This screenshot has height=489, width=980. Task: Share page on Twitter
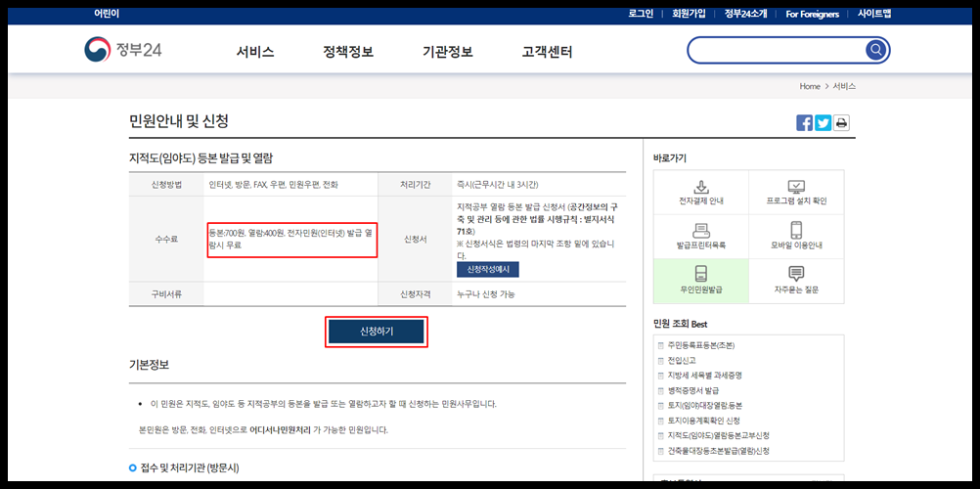coord(823,123)
